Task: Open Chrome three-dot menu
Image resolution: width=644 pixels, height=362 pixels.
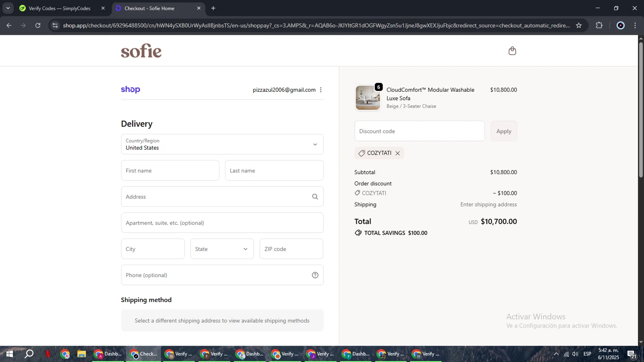Action: 635,25
